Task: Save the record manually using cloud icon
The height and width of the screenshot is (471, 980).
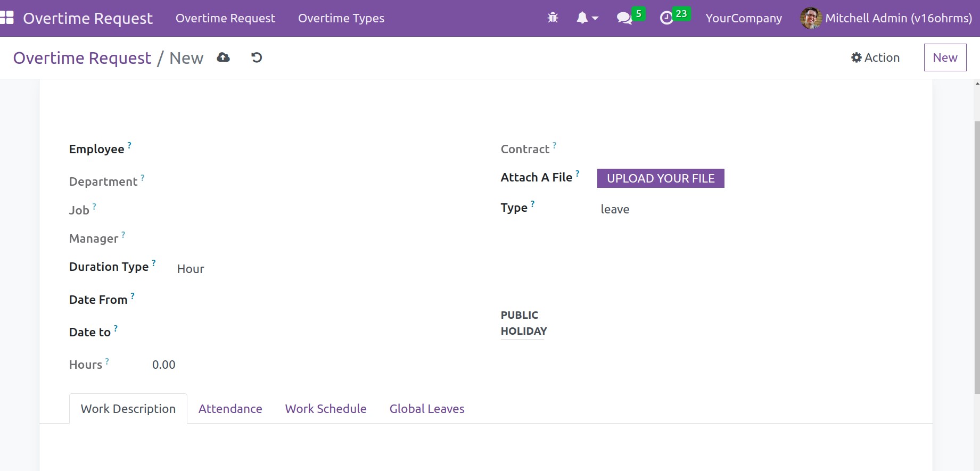Action: pos(223,57)
